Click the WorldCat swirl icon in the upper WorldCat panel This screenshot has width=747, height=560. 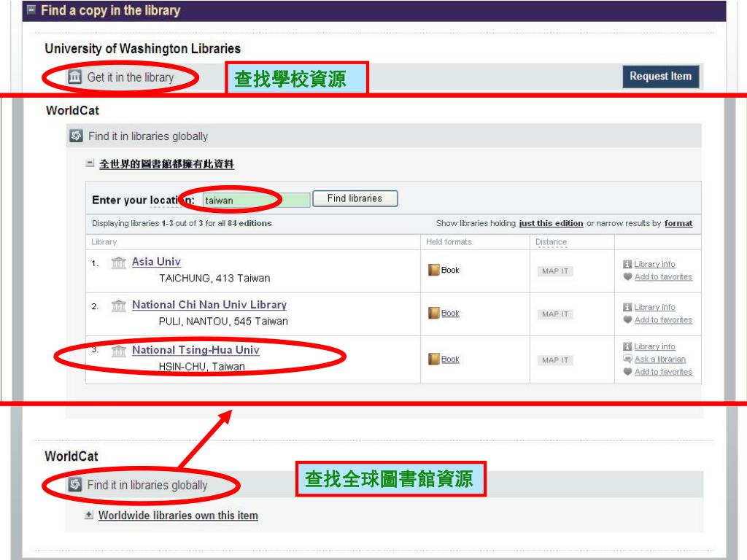[76, 136]
